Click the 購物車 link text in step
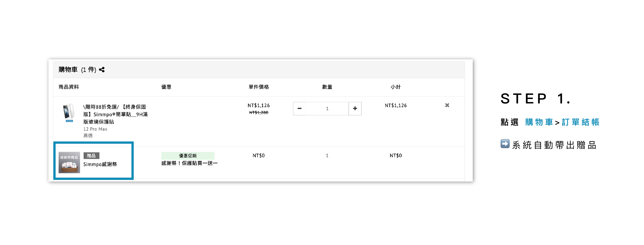 539,122
